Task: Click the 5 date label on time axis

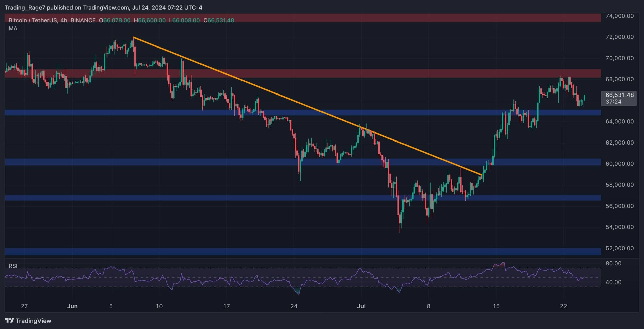Action: coord(111,306)
